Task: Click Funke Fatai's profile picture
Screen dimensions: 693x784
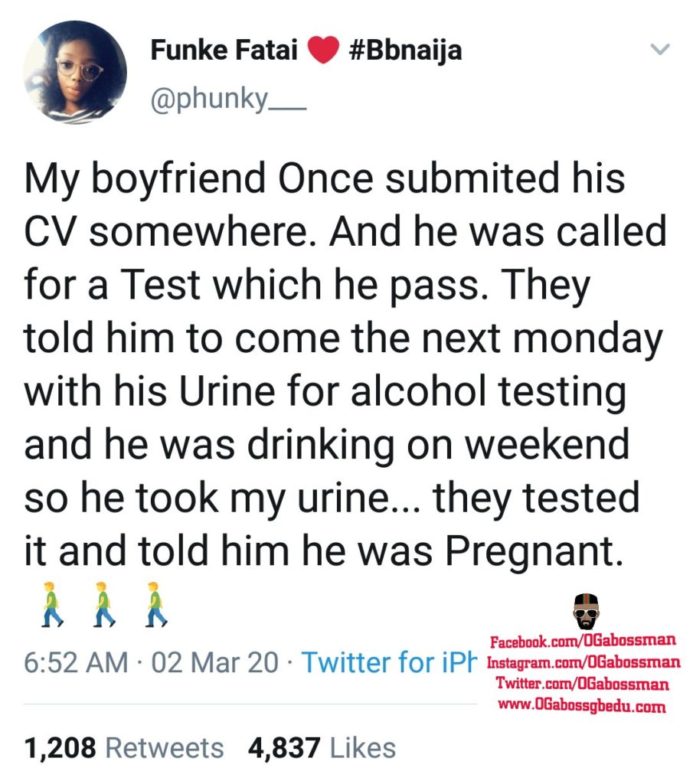Action: pos(74,71)
